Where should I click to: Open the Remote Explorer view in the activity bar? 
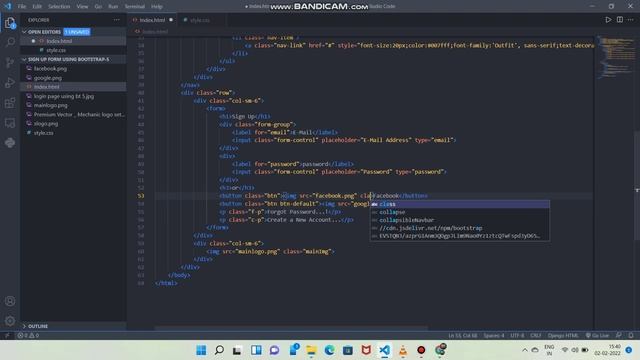coord(10,122)
